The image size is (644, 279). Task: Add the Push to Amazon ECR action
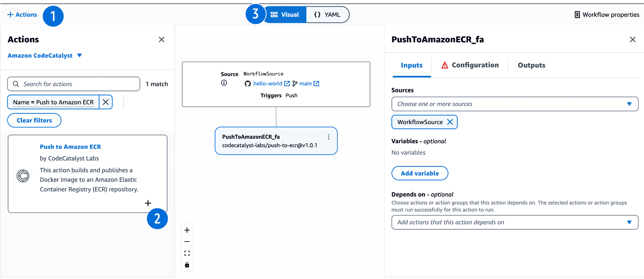[148, 203]
